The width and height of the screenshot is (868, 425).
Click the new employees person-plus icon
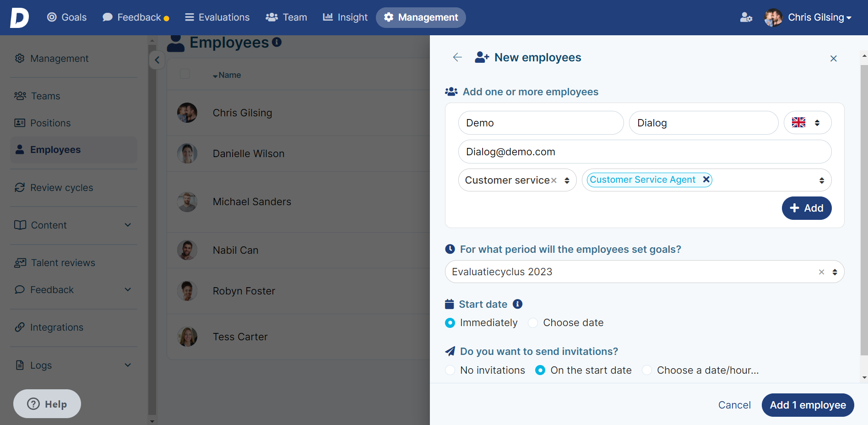click(x=482, y=57)
